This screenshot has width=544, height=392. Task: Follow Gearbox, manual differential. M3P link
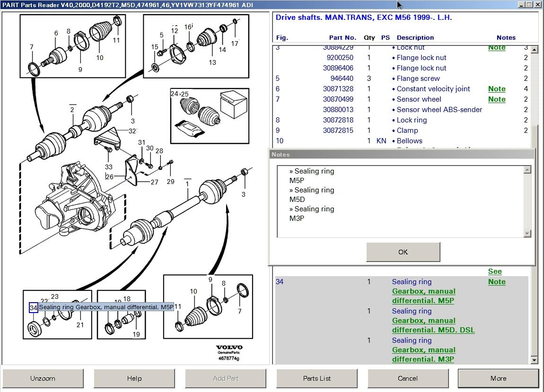(x=424, y=355)
